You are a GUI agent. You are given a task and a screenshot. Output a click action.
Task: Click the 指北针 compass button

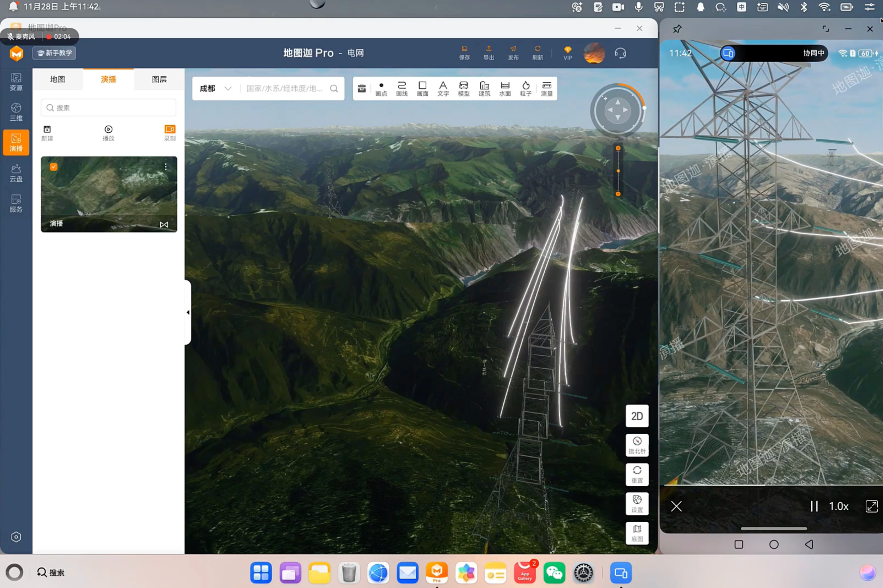point(637,445)
